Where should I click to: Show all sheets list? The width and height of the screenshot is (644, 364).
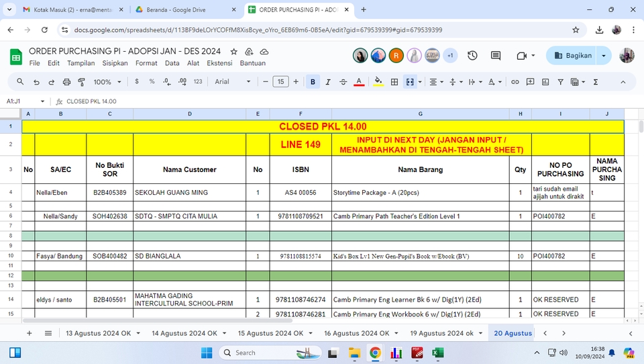48,333
